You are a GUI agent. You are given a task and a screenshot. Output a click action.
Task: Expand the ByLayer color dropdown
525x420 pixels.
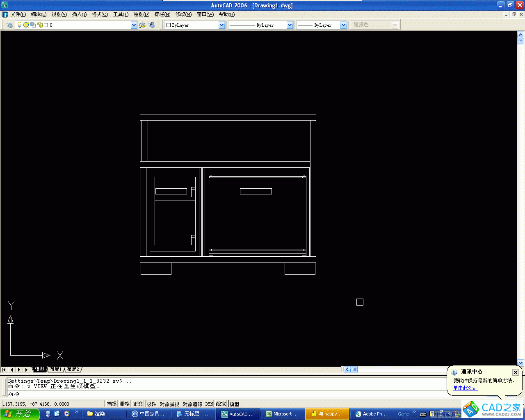click(x=221, y=25)
